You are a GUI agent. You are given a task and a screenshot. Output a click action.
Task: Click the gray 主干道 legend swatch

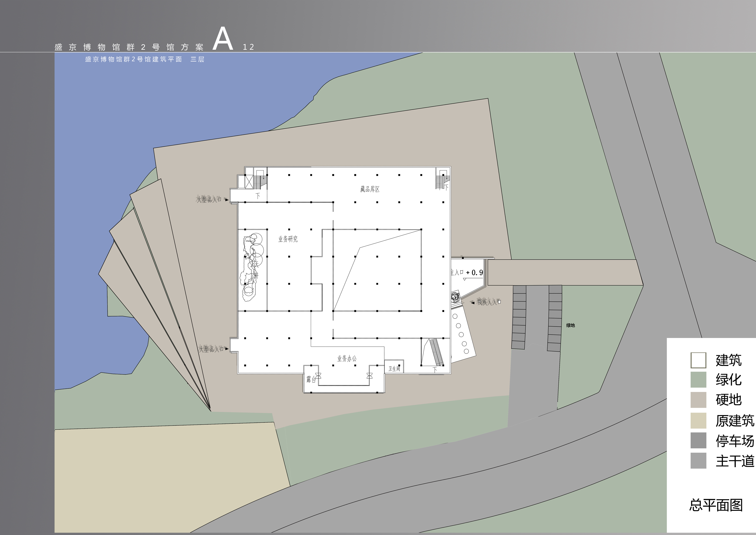[698, 461]
